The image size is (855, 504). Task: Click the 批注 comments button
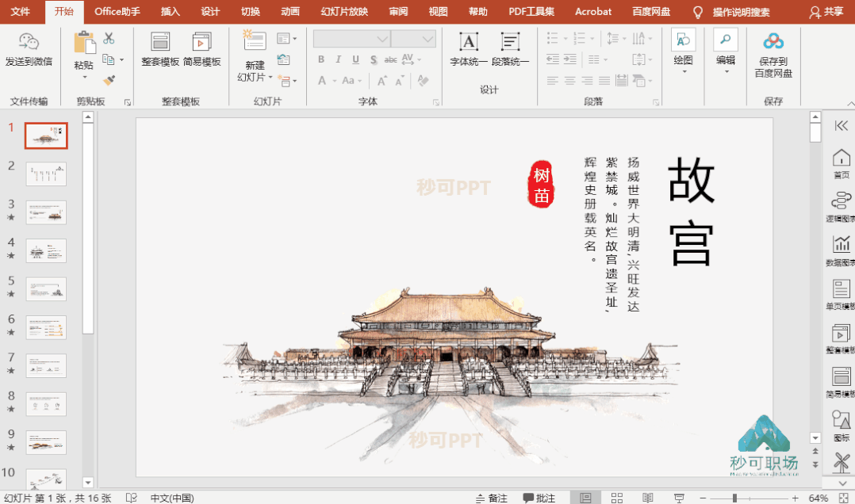click(539, 498)
